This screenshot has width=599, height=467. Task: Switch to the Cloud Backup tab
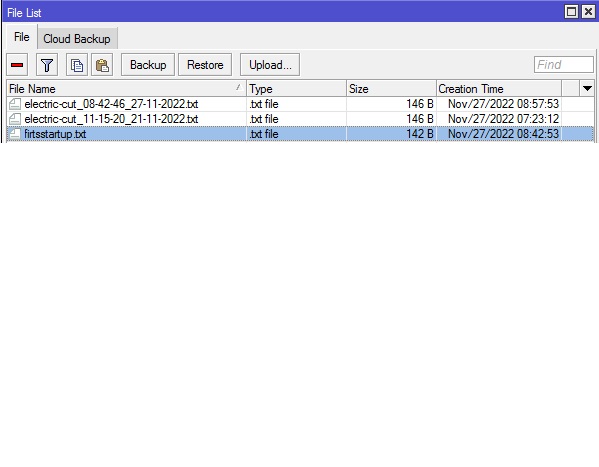(77, 39)
